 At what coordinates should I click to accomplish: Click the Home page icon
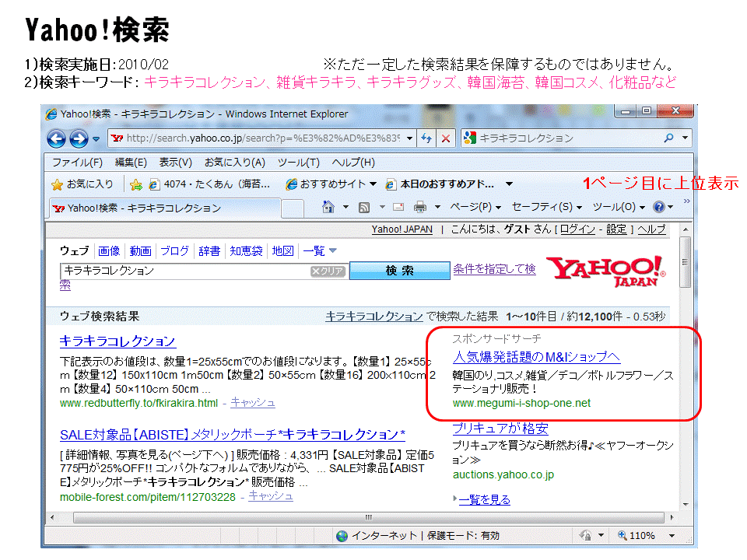click(328, 207)
